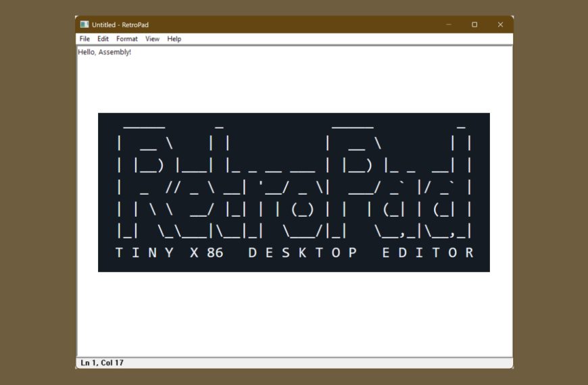Open the File menu
This screenshot has height=385, width=588.
84,38
